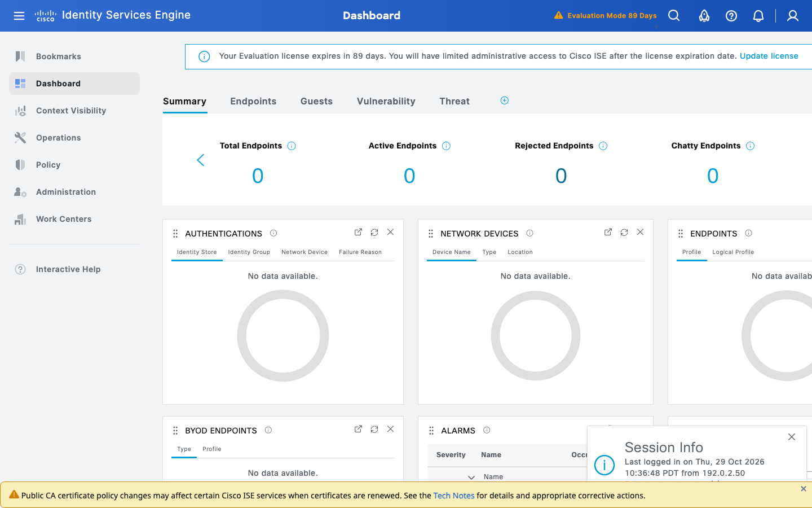Pop out the BYOD Endpoints dashlet
Viewport: 812px width, 508px height.
coord(358,429)
